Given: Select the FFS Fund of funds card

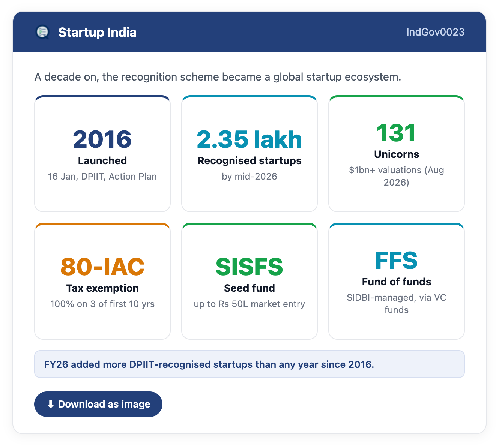Looking at the screenshot, I should pos(397,281).
